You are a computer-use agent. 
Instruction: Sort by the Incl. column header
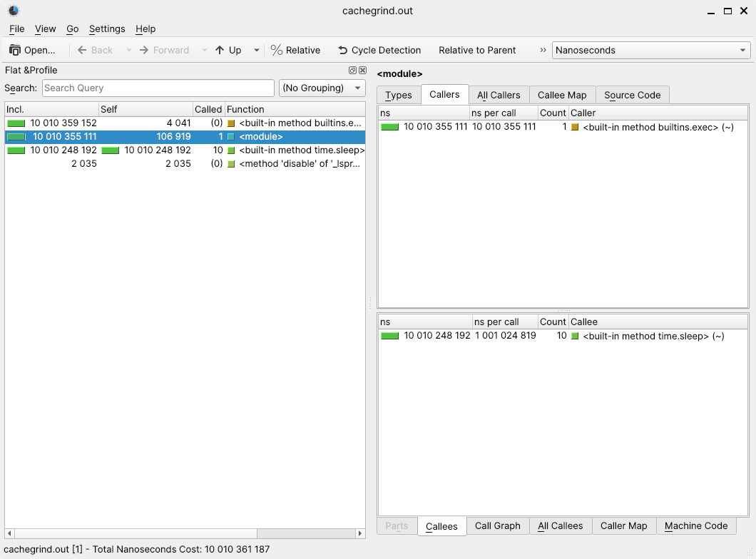pos(51,109)
